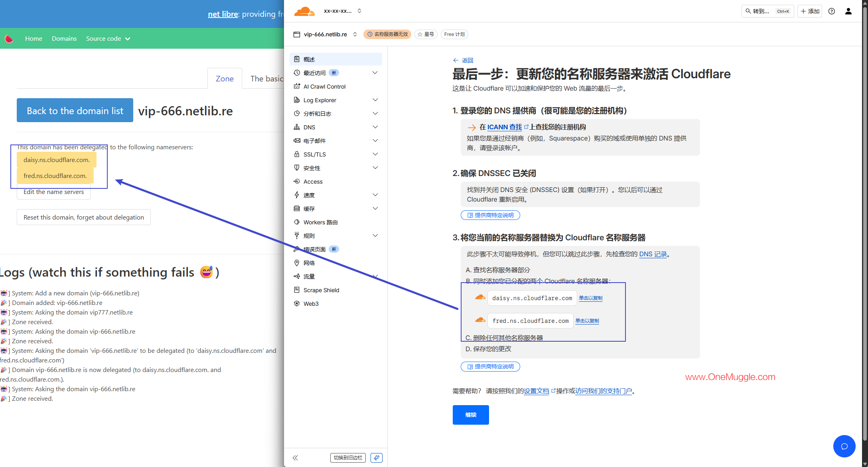
Task: Expand the SSL/TLS chevron
Action: [x=375, y=154]
